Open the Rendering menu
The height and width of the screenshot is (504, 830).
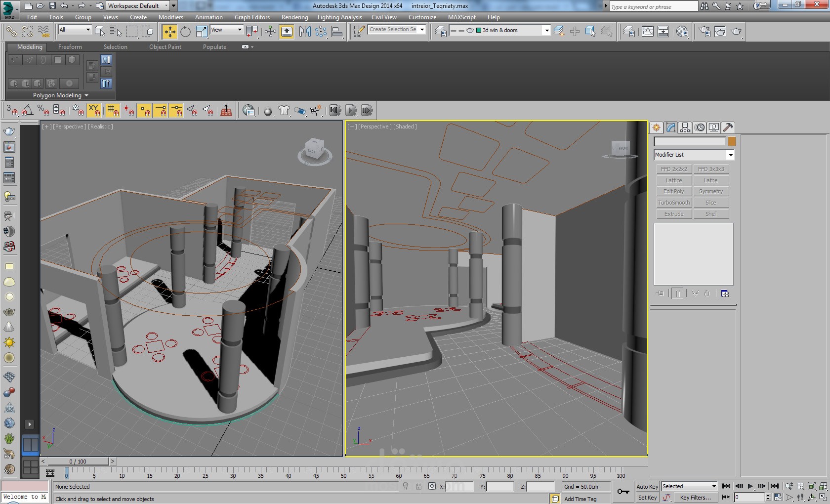pyautogui.click(x=294, y=17)
